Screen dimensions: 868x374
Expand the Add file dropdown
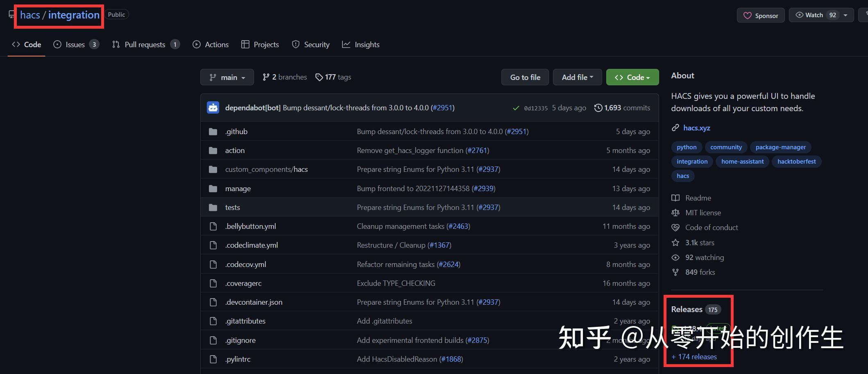point(577,77)
